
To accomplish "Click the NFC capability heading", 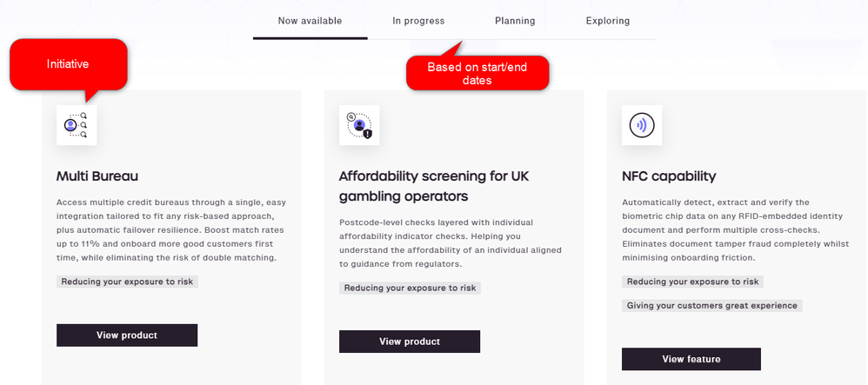I will tap(669, 176).
